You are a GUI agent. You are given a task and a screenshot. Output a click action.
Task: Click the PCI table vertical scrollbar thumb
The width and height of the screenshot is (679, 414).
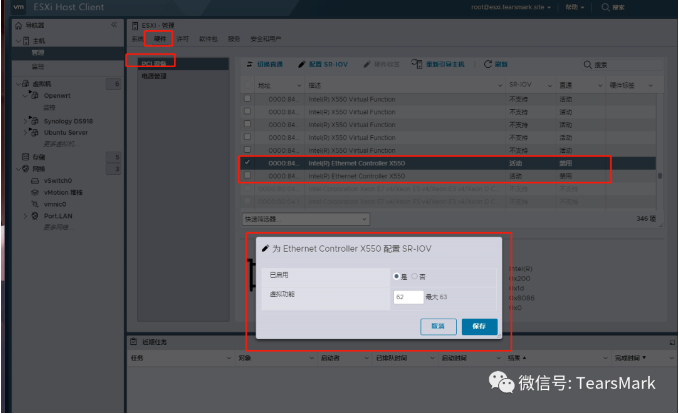coord(660,176)
